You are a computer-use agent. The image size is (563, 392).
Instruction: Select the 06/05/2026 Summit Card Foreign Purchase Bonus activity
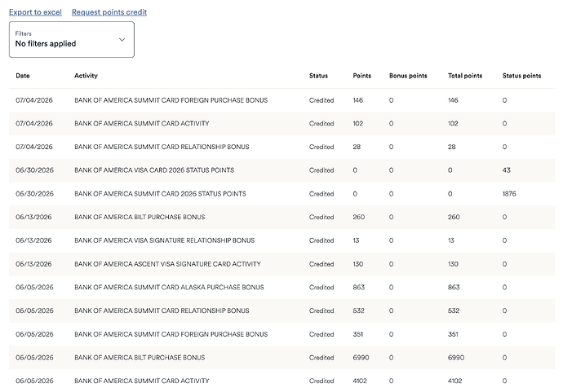(x=171, y=335)
